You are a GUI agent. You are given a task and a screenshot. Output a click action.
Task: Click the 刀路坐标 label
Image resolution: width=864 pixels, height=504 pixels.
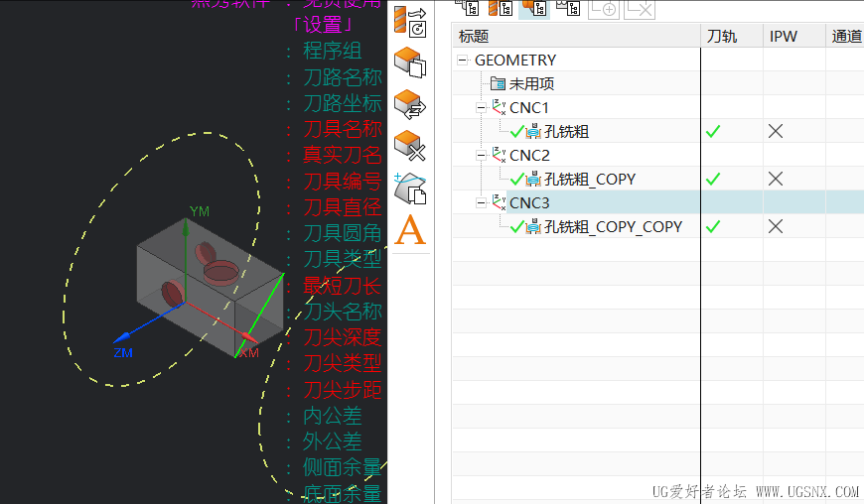click(x=343, y=103)
